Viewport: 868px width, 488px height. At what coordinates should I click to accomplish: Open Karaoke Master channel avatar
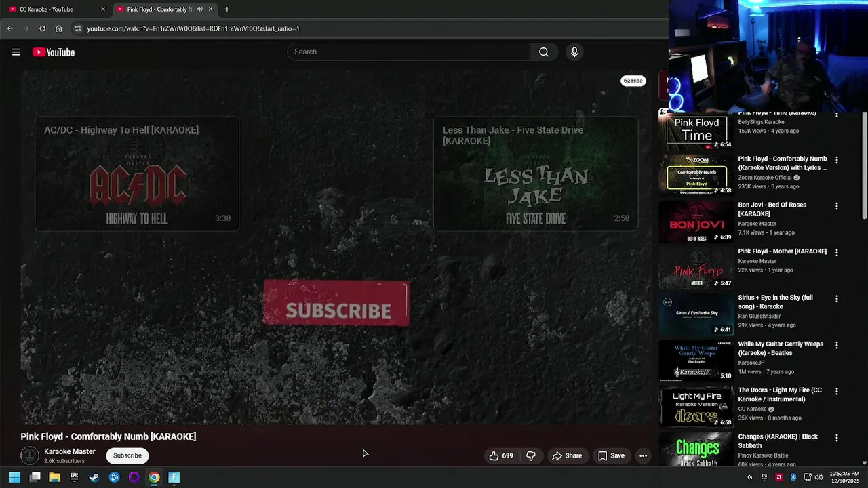pos(30,455)
